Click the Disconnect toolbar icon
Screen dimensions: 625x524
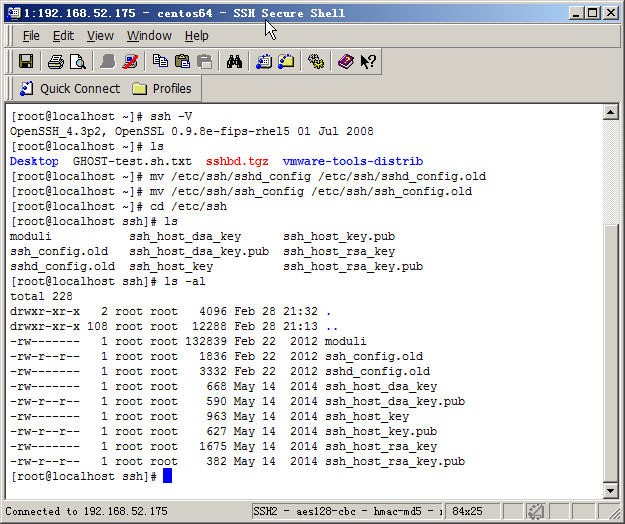tap(130, 62)
